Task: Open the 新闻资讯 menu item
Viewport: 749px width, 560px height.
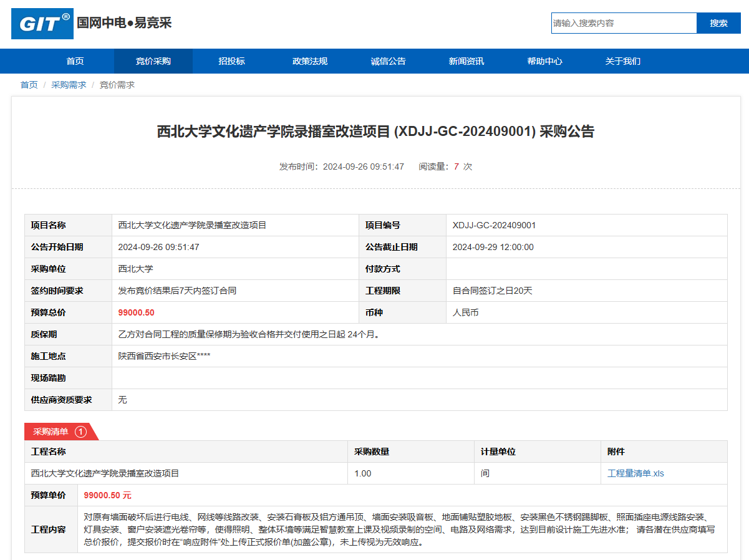Action: [466, 61]
